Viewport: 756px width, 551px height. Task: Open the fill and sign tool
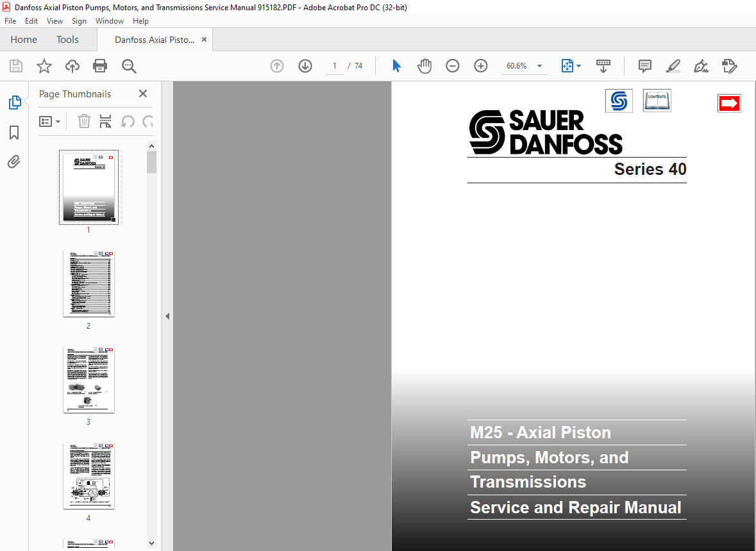701,66
